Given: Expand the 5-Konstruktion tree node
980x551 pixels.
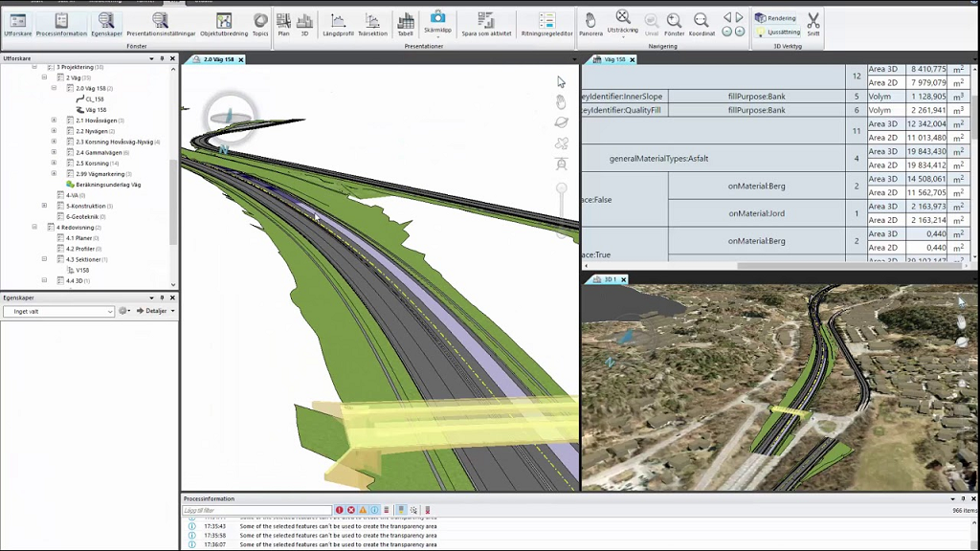Looking at the screenshot, I should point(44,206).
